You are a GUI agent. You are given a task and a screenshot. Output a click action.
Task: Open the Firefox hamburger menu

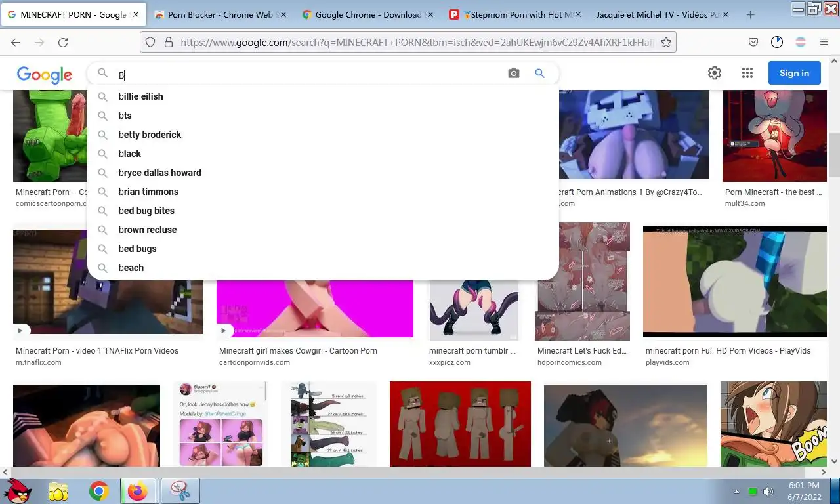pos(824,42)
